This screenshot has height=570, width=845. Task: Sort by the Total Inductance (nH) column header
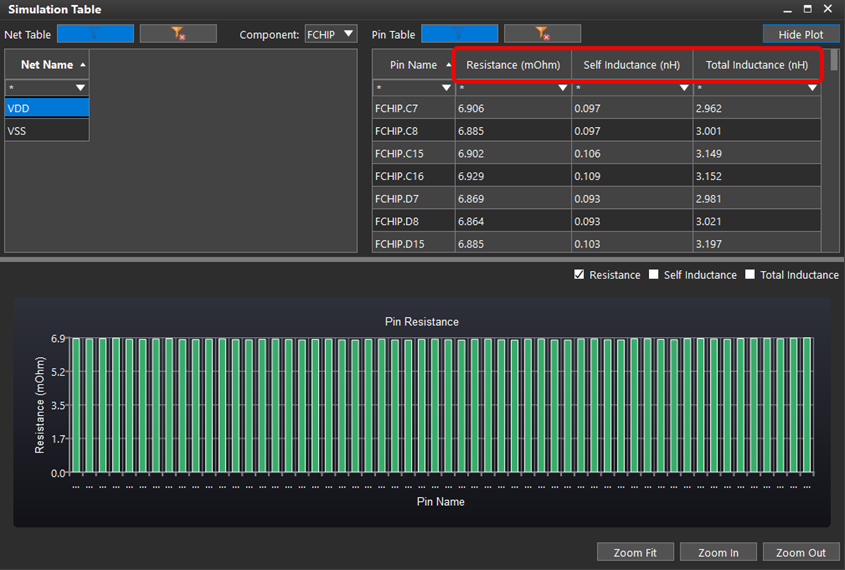pos(756,65)
